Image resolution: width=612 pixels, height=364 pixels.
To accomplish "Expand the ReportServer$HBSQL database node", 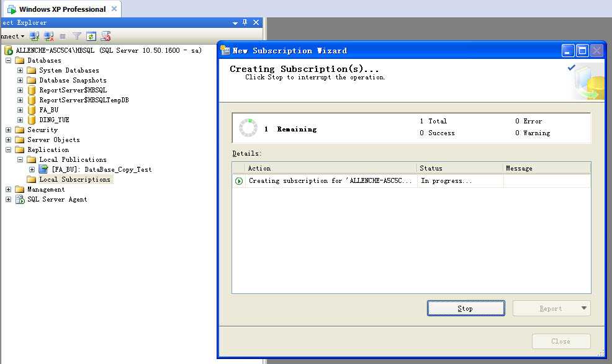I will [x=20, y=90].
